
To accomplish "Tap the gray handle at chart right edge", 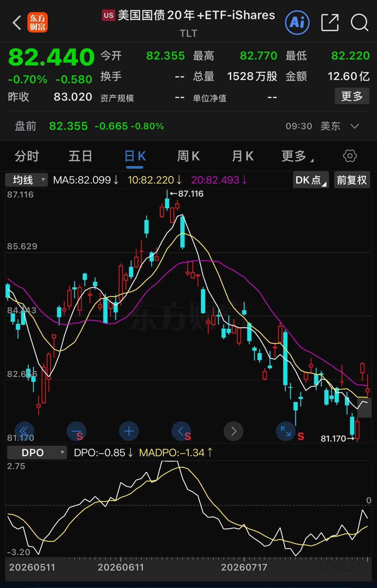I will 364,408.
